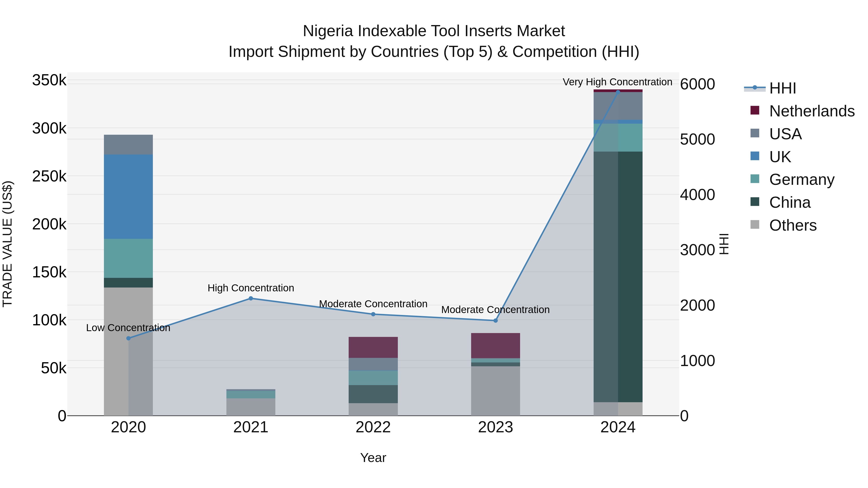Click the HHI data point for 2022
This screenshot has height=488, width=868.
(373, 314)
